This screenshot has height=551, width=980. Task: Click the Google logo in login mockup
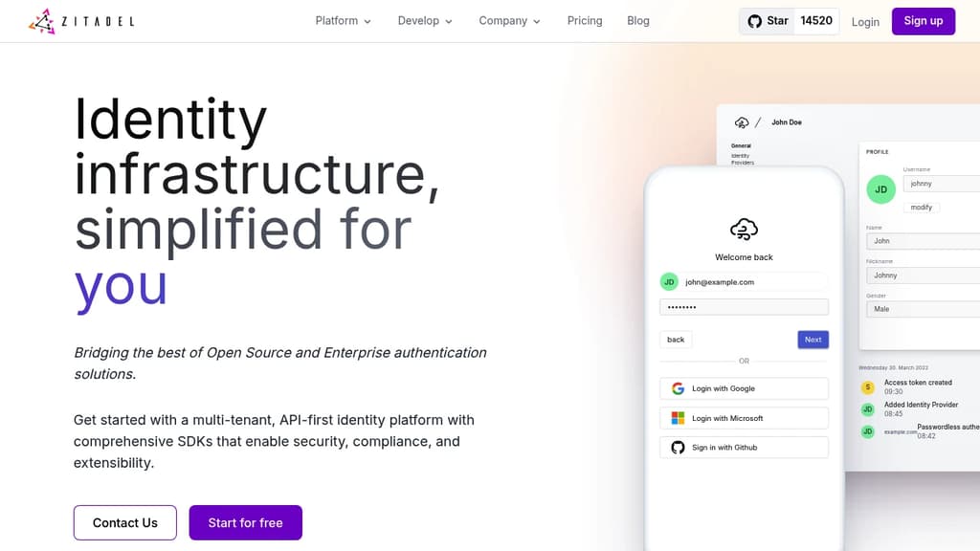(678, 388)
